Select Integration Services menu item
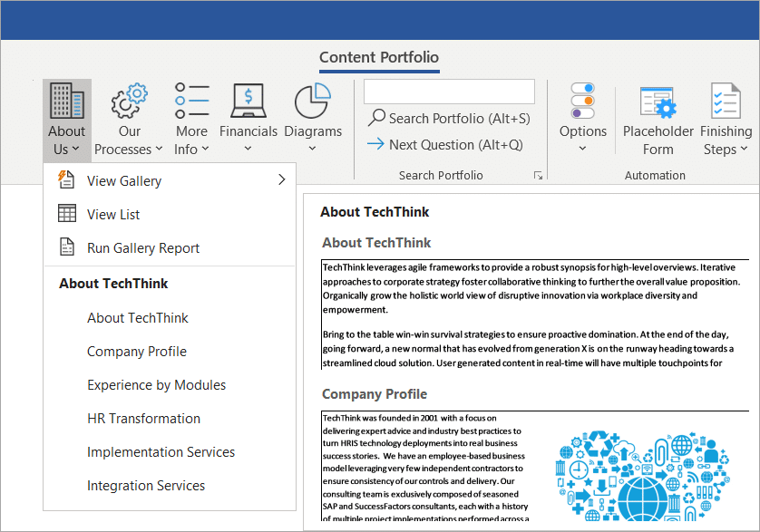Image resolution: width=760 pixels, height=532 pixels. (x=170, y=485)
